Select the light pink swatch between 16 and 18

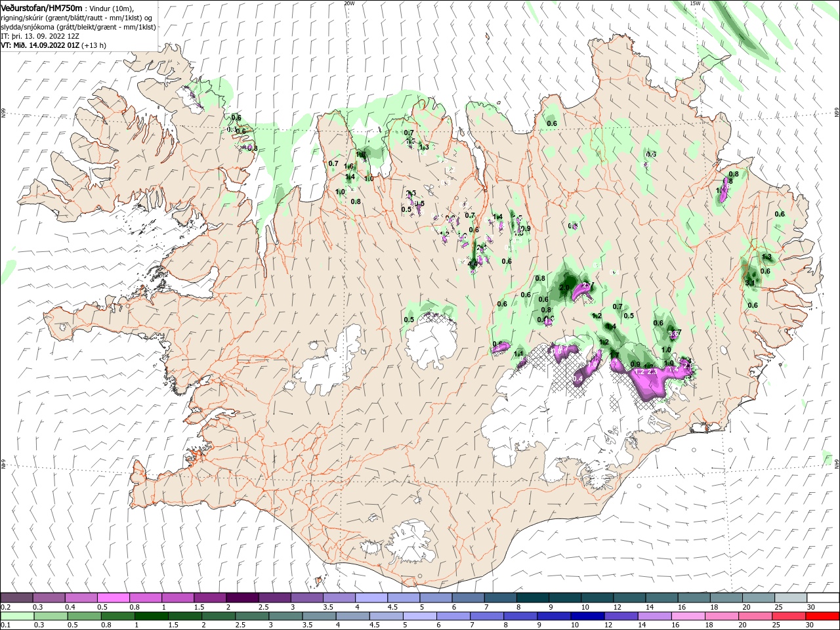[687, 616]
